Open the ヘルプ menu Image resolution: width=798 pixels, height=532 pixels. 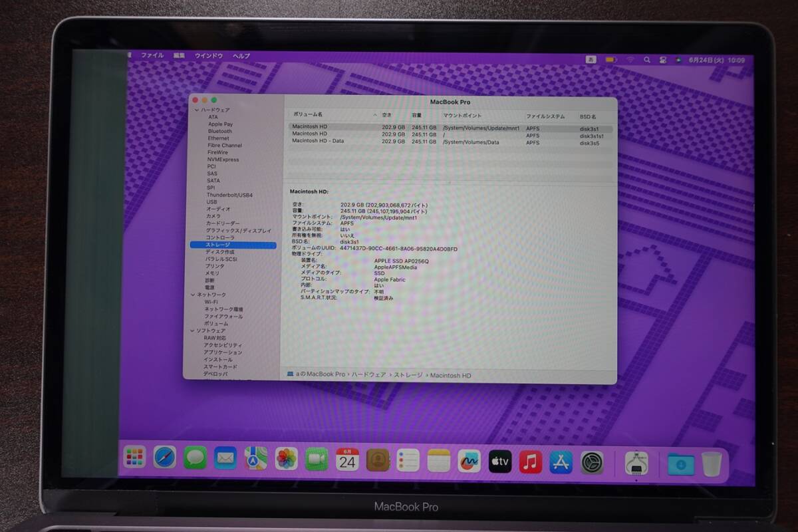click(x=241, y=57)
